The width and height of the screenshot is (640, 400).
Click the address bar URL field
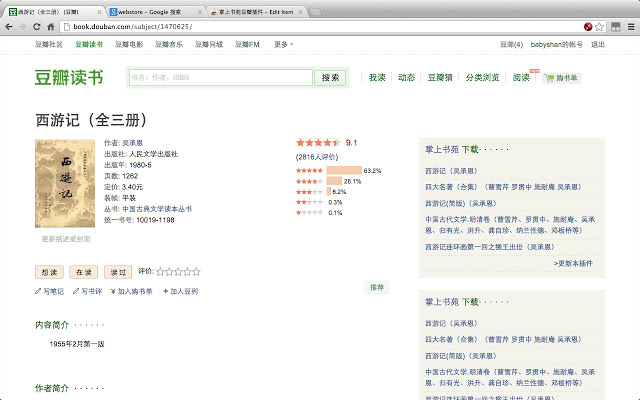(x=322, y=27)
